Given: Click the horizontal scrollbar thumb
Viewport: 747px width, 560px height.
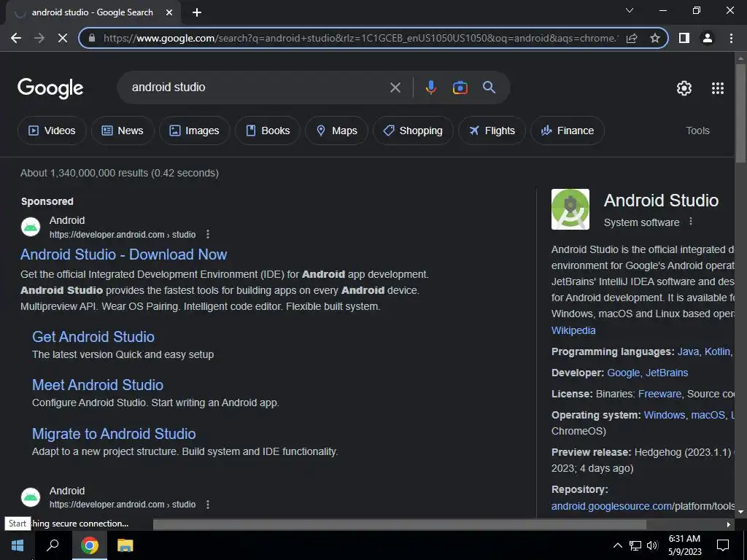Looking at the screenshot, I should pos(399,524).
